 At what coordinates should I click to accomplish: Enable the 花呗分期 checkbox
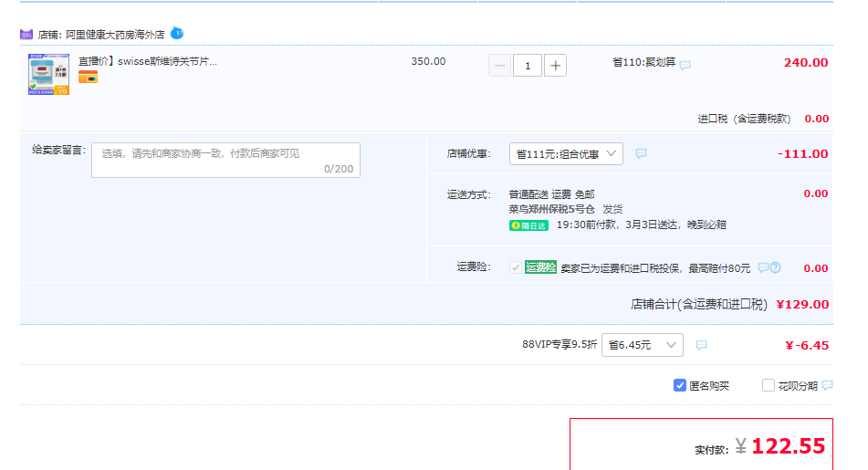pos(769,385)
